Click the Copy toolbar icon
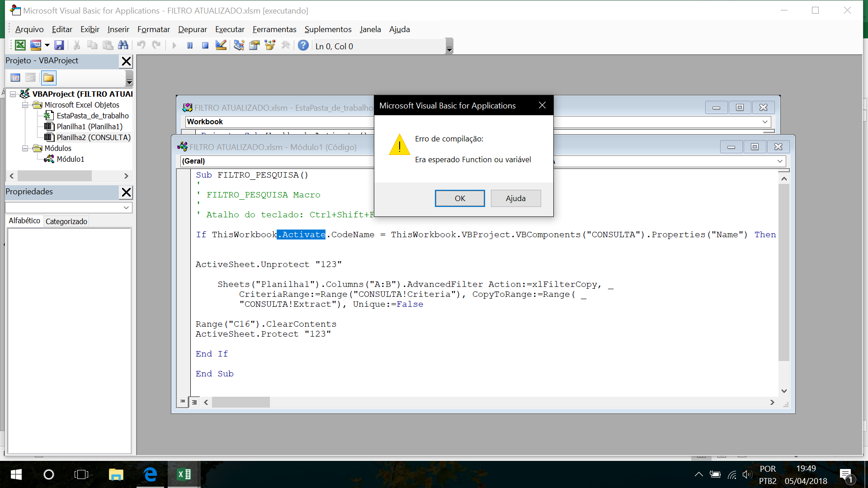868x488 pixels. (92, 45)
